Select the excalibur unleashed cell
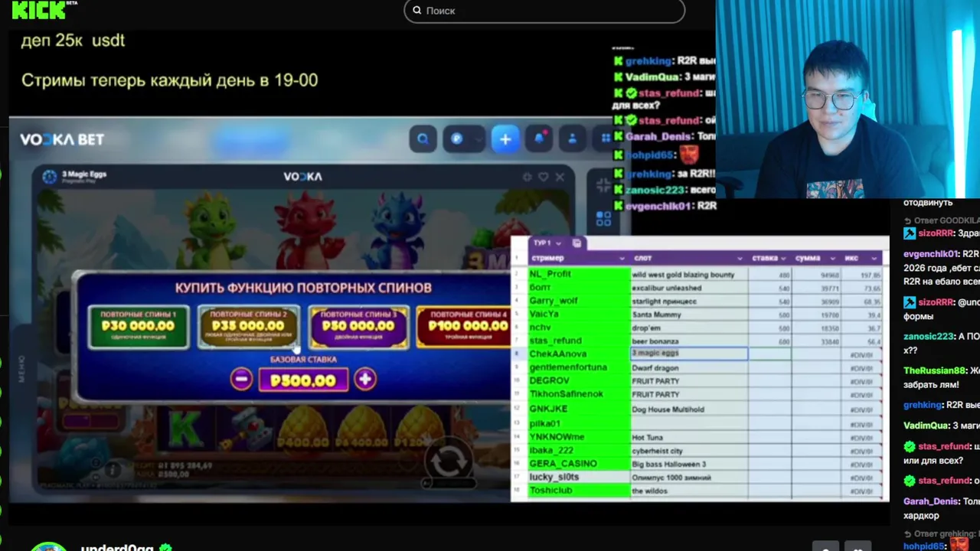 pyautogui.click(x=689, y=288)
